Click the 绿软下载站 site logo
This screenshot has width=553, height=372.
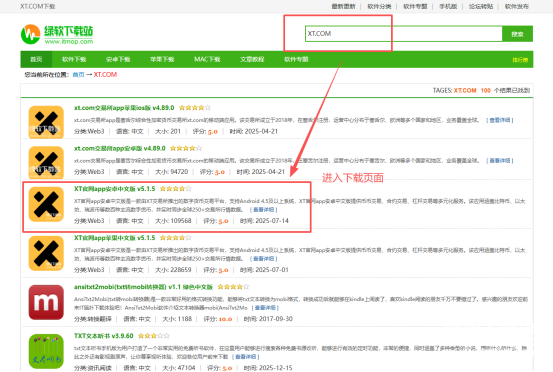tap(57, 35)
